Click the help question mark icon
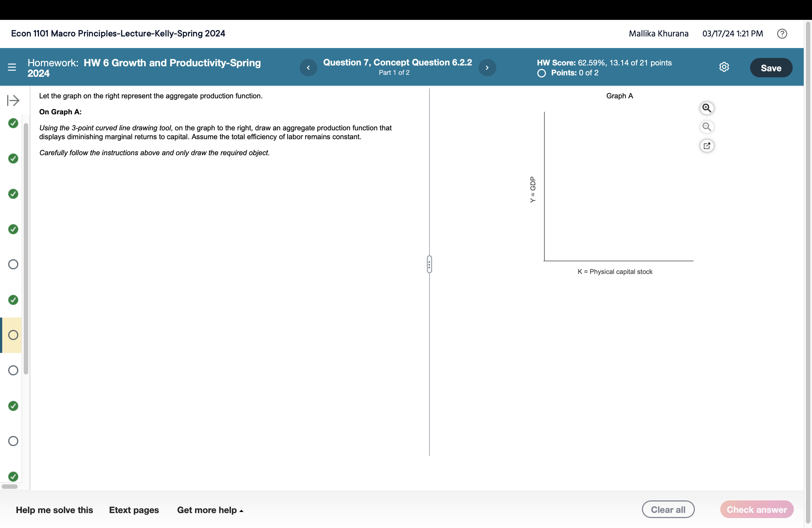812x528 pixels. (x=782, y=33)
